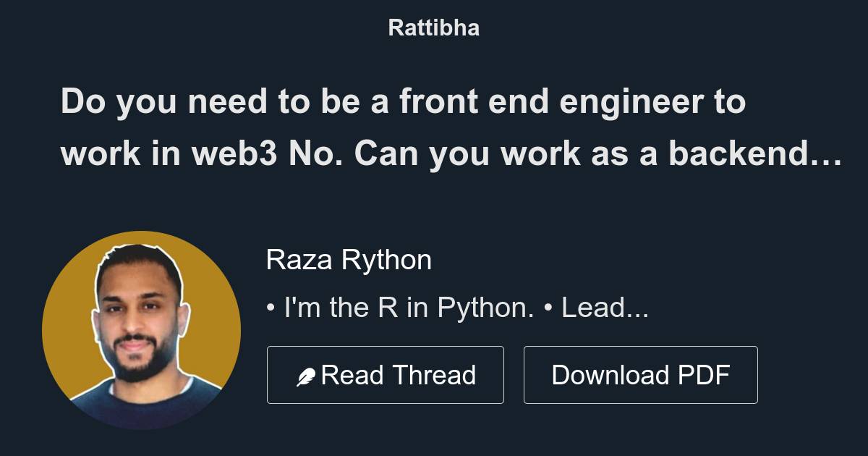Click the Rattibha site logo text

tap(433, 28)
